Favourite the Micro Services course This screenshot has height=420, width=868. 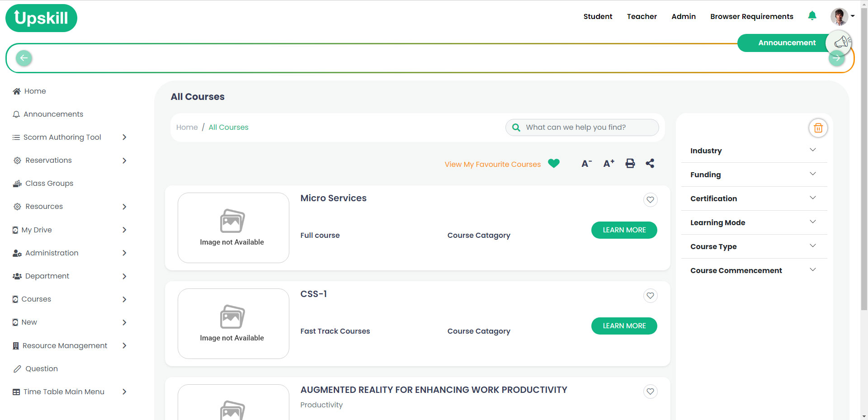[x=650, y=200]
